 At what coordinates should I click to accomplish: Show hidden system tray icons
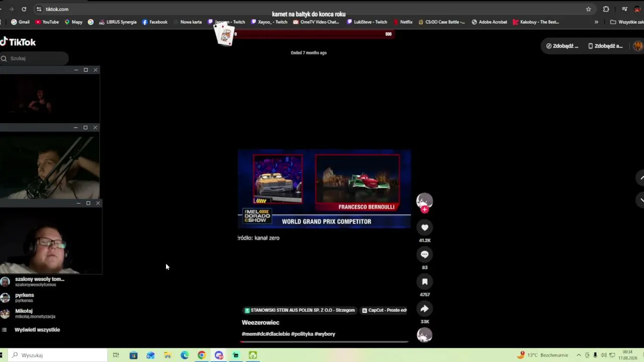[x=579, y=355]
